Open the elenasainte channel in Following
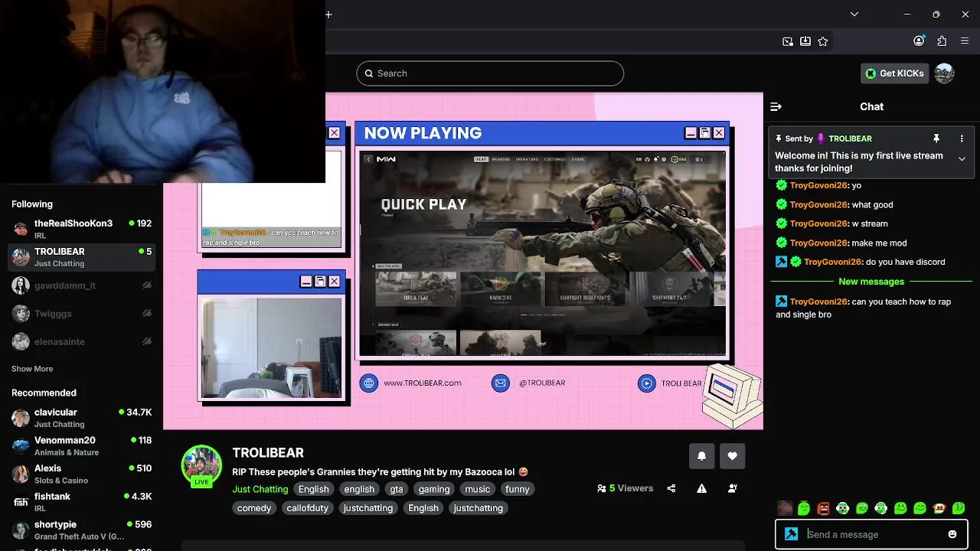980x551 pixels. click(x=82, y=342)
